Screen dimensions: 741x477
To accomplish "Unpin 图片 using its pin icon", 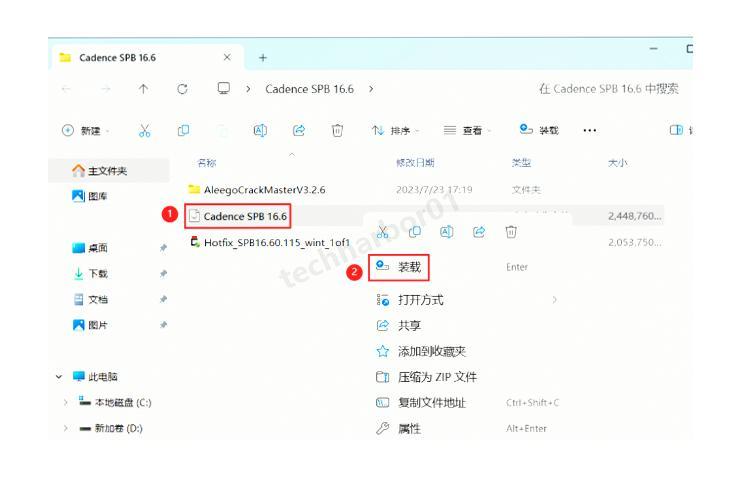I will [x=163, y=325].
